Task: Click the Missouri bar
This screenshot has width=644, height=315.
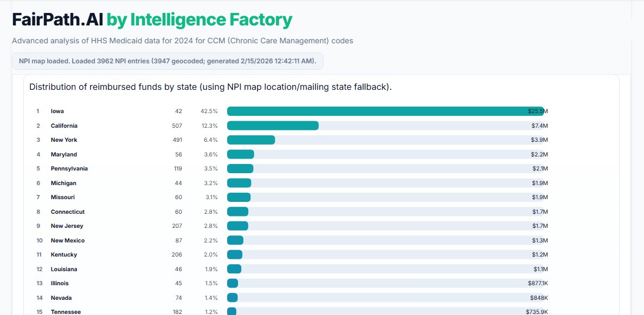Action: [x=239, y=198]
